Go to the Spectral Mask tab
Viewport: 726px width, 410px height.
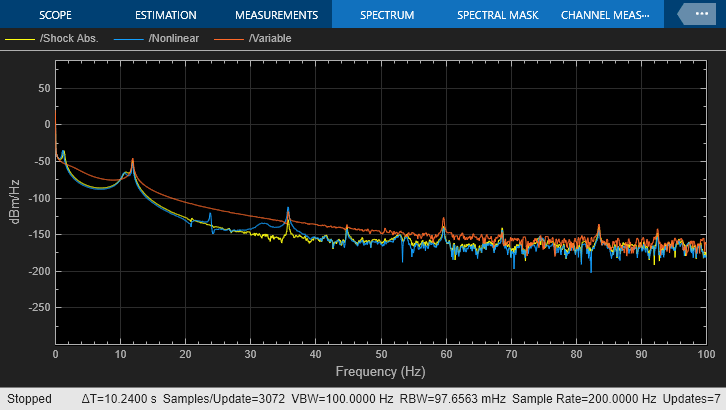[497, 16]
